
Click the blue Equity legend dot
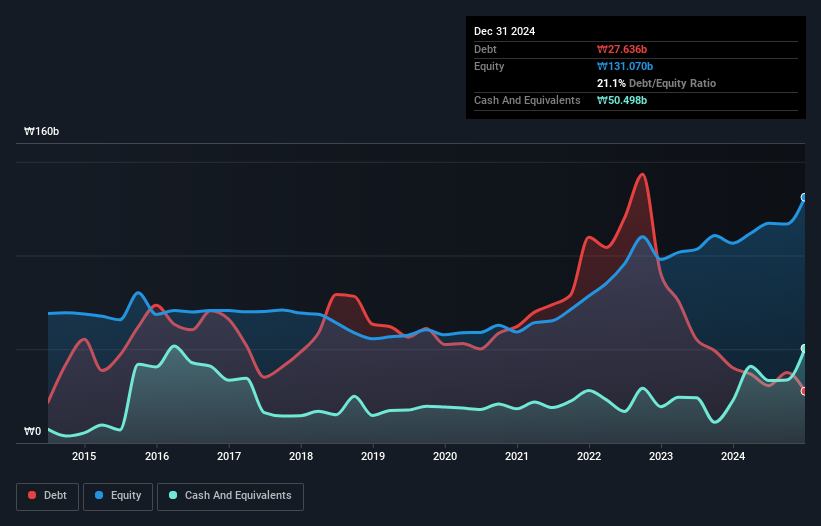(99, 495)
